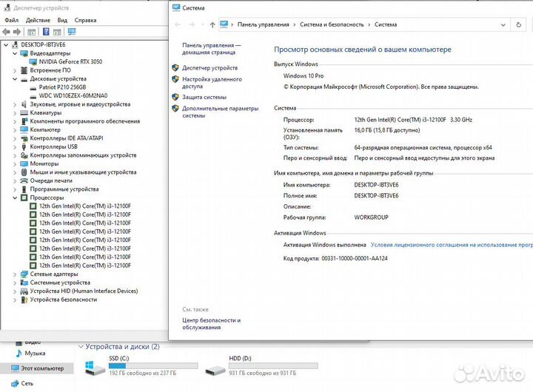The image size is (533, 392).
Task: Click the SSD (C:) drive icon
Action: click(95, 368)
